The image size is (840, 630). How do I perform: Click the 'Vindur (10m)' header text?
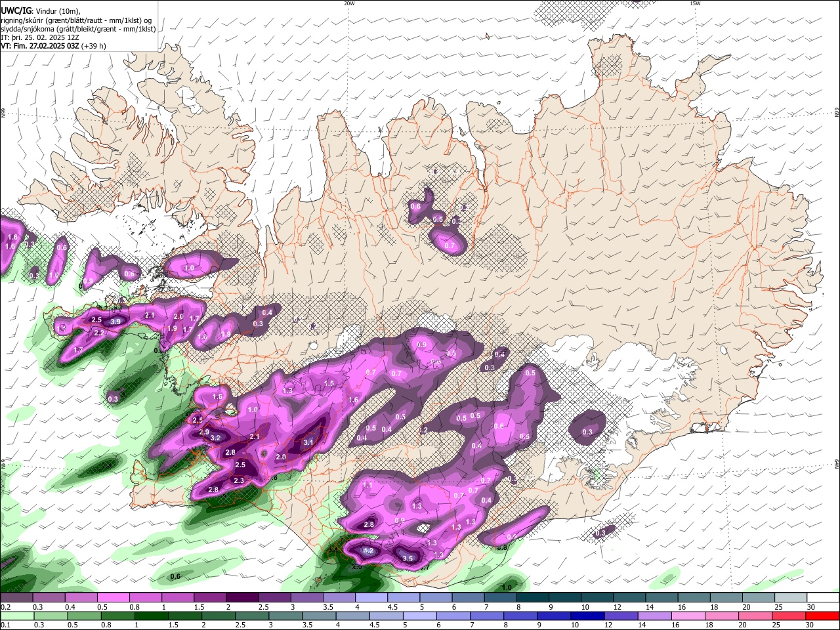click(x=56, y=11)
